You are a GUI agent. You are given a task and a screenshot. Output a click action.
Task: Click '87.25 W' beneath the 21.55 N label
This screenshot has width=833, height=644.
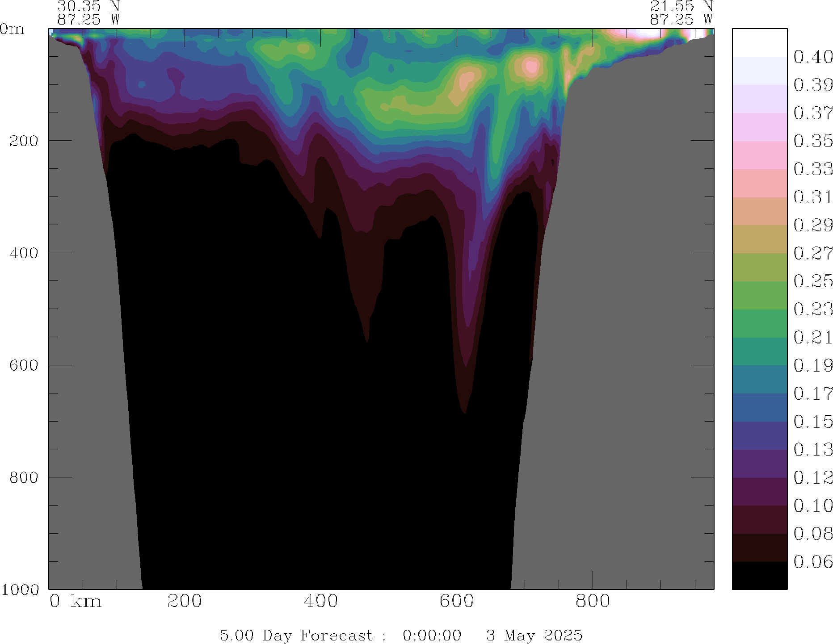pos(682,20)
